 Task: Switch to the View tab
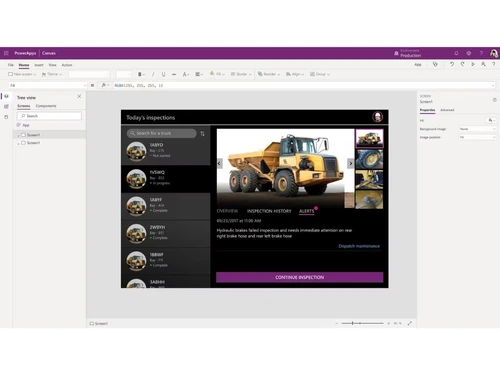tap(52, 65)
